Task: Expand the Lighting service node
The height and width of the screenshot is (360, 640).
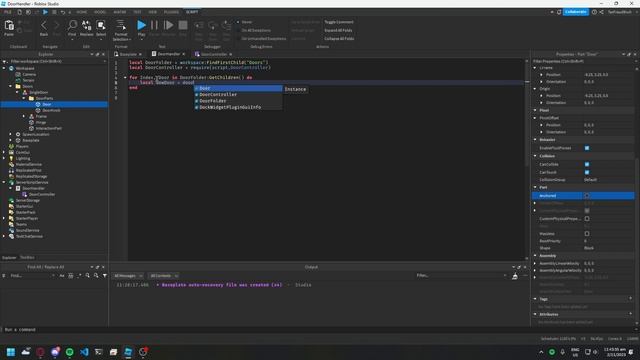Action: pyautogui.click(x=4, y=158)
